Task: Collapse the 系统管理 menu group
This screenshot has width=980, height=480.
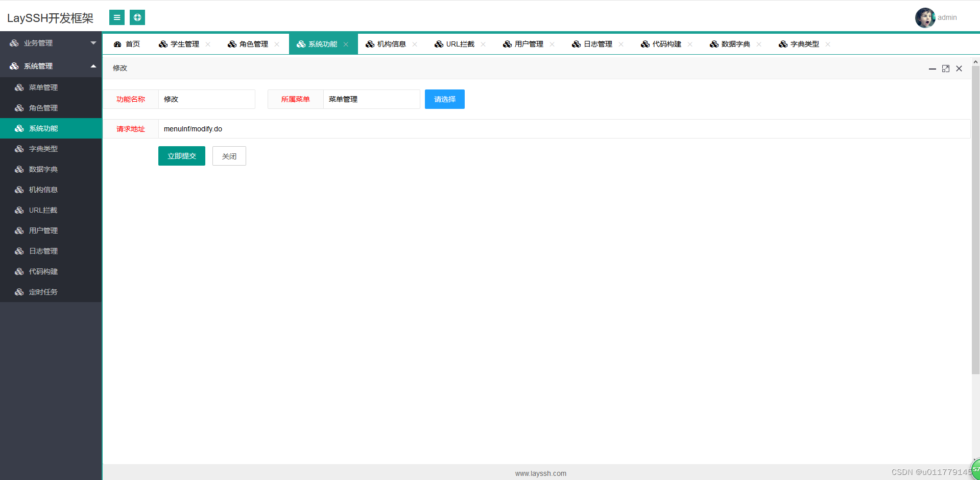Action: [51, 66]
